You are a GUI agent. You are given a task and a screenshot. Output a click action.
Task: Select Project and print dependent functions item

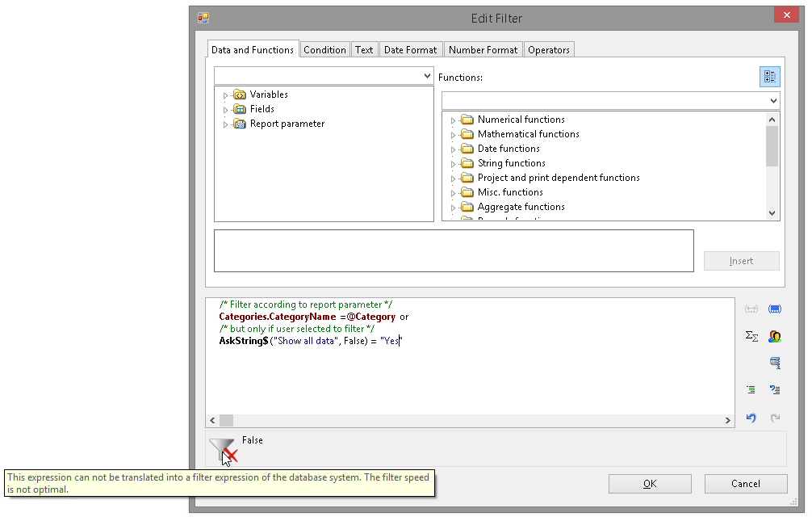559,177
